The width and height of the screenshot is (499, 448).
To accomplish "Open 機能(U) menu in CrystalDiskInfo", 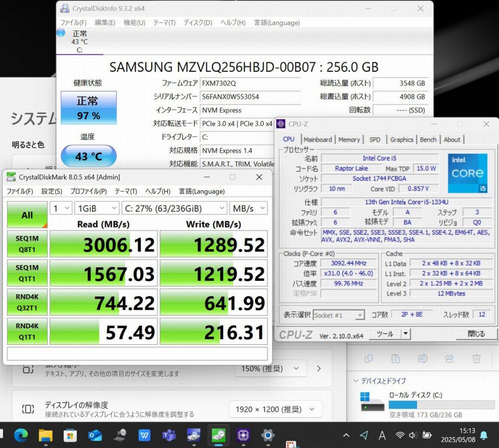I will (x=134, y=22).
